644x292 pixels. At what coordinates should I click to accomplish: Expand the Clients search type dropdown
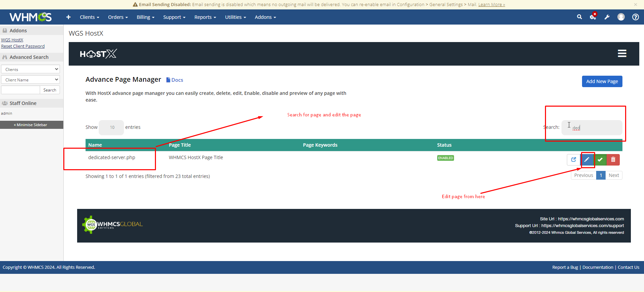(x=30, y=69)
